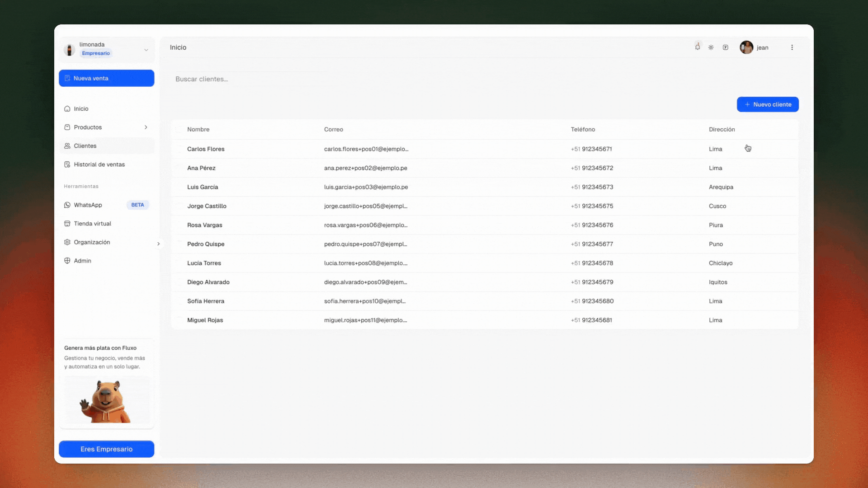Click the Tienda virtual store icon
This screenshot has height=488, width=868.
pyautogui.click(x=67, y=224)
